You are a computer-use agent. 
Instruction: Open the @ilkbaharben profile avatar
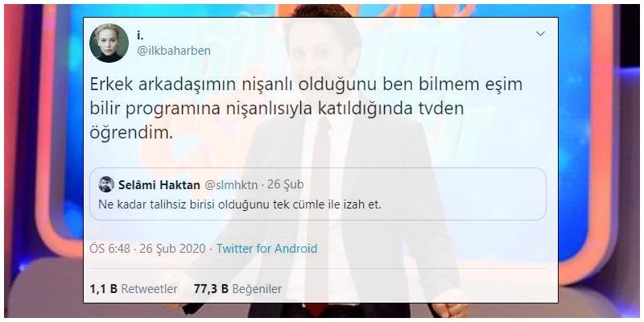point(109,43)
